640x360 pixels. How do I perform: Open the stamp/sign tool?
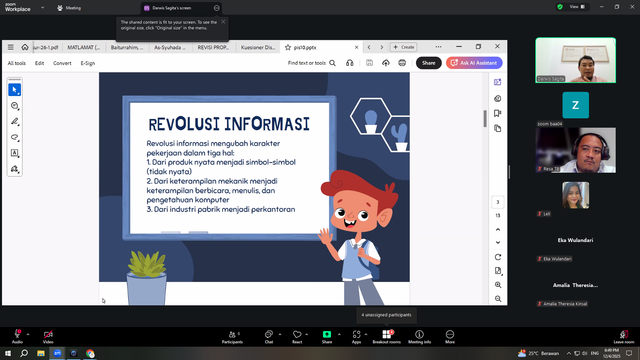(x=15, y=169)
